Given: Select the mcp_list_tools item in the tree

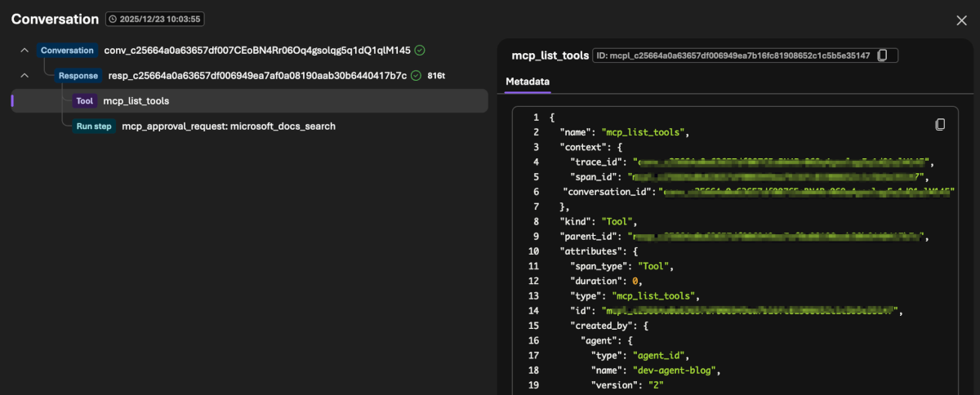Looking at the screenshot, I should tap(136, 101).
